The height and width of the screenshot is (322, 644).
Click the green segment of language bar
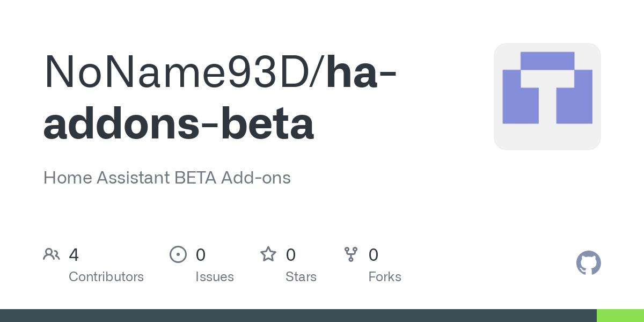coord(620,316)
